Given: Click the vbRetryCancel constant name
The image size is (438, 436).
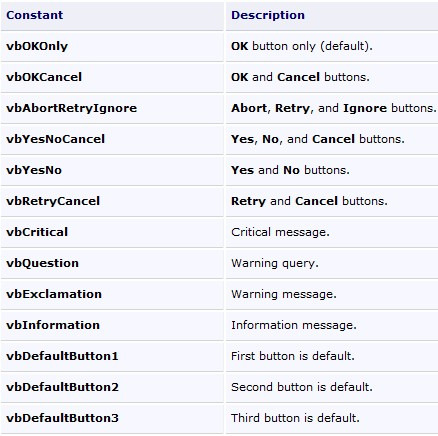Looking at the screenshot, I should tap(53, 201).
